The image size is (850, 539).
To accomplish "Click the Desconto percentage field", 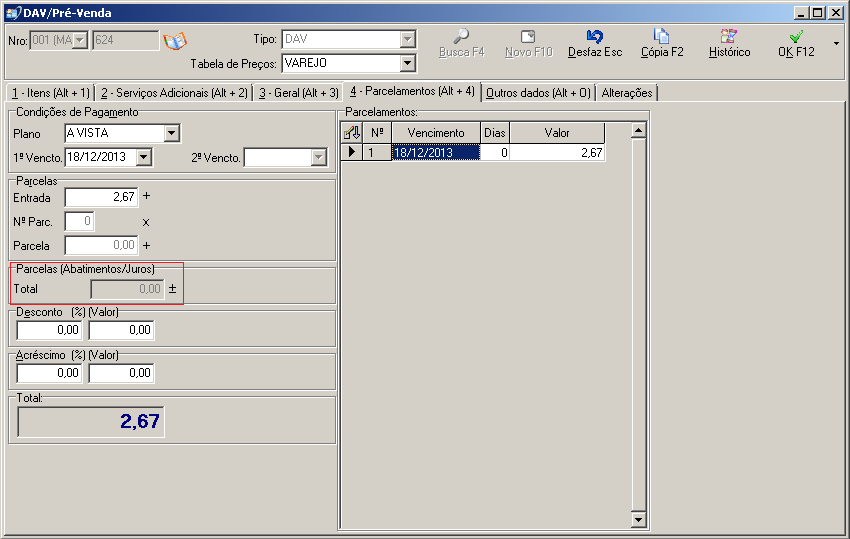I will [49, 330].
